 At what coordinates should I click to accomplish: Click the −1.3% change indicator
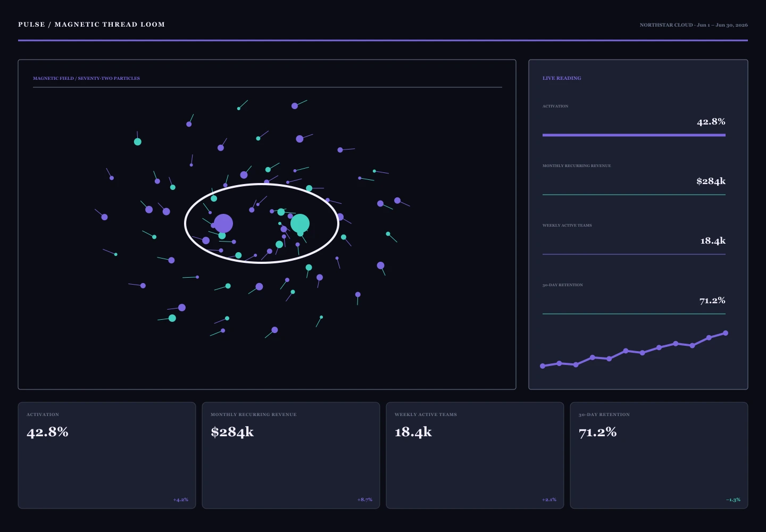coord(733,500)
